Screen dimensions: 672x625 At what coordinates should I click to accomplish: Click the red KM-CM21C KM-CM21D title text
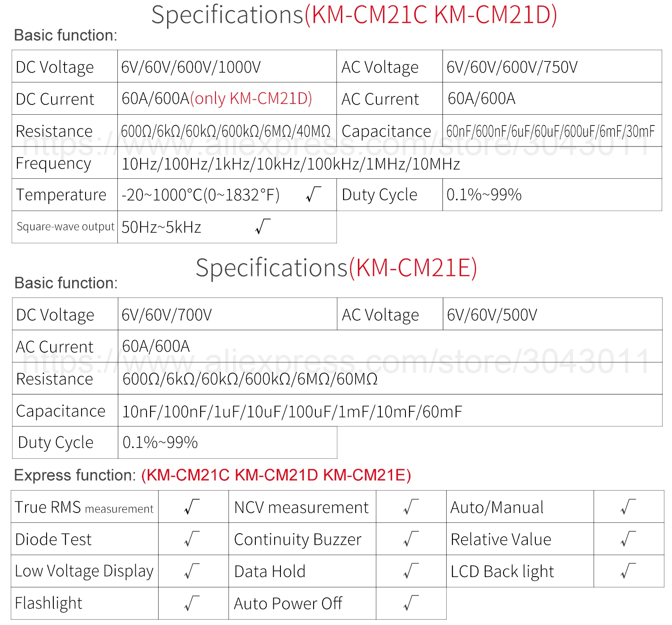pyautogui.click(x=431, y=15)
